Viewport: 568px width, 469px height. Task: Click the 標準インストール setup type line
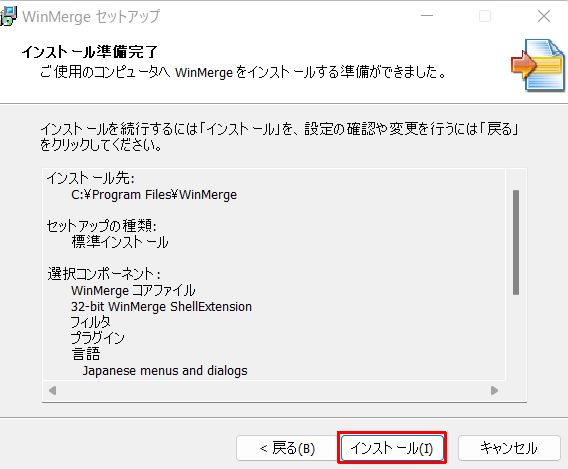[120, 242]
